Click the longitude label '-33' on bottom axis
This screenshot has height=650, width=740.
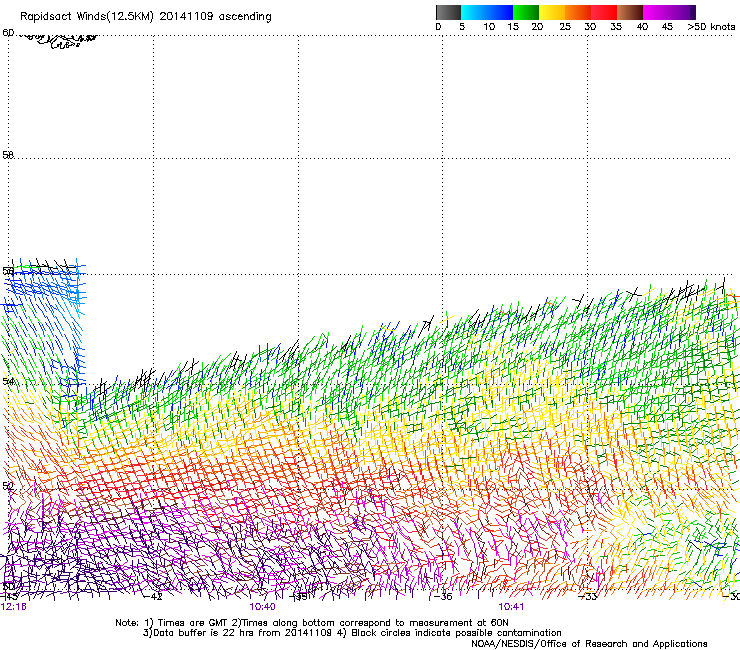[x=588, y=597]
